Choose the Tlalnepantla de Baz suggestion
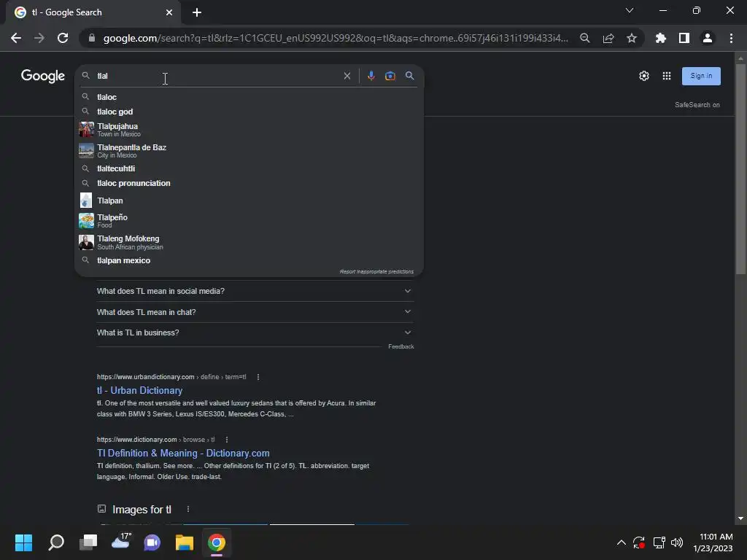The height and width of the screenshot is (560, 747). [x=249, y=150]
